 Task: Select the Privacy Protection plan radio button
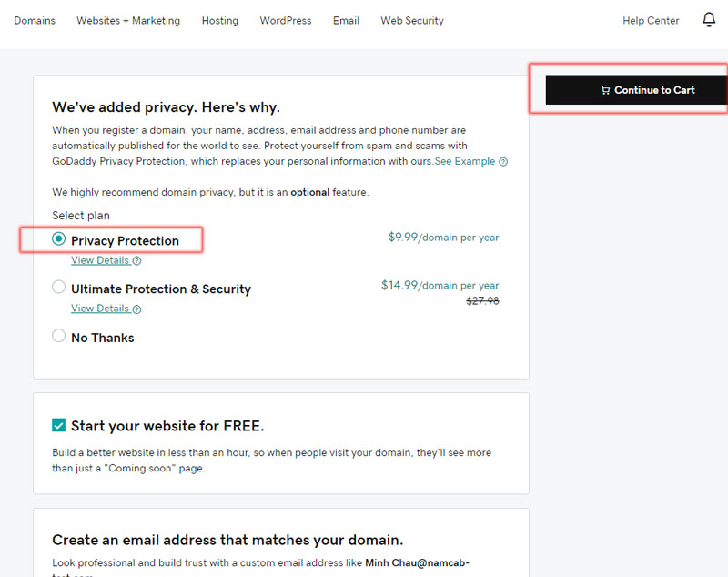tap(58, 238)
